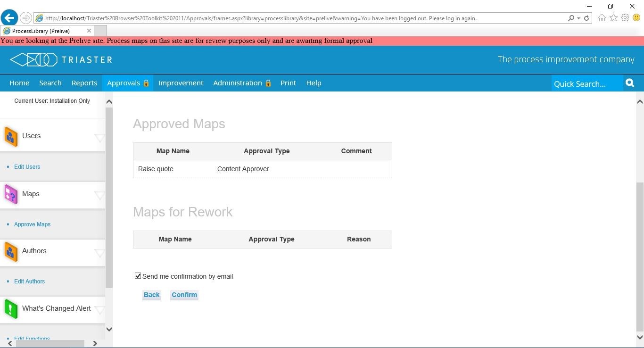Image resolution: width=644 pixels, height=348 pixels.
Task: Click the padlock icon next to Approvals
Action: (146, 83)
